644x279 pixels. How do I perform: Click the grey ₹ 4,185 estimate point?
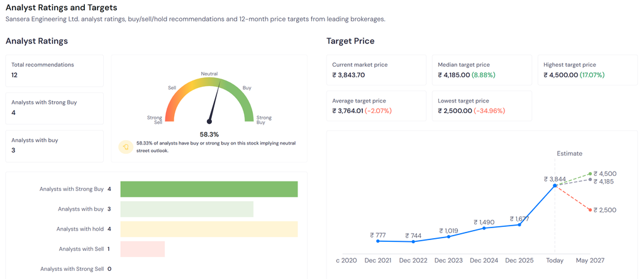point(590,179)
